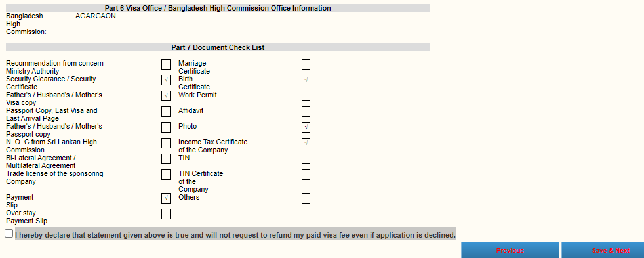Accept the visa fee declaration checkbox

coord(9,233)
